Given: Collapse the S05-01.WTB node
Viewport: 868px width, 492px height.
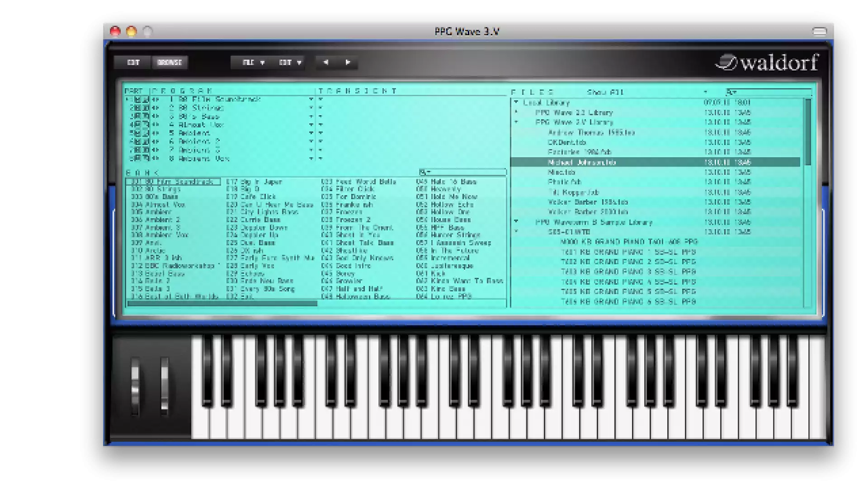Looking at the screenshot, I should pyautogui.click(x=516, y=232).
